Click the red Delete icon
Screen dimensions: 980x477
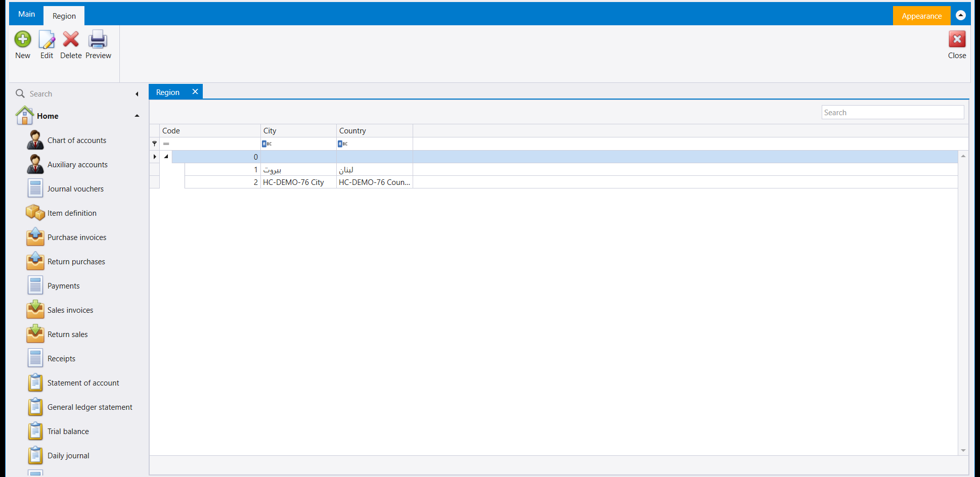click(x=71, y=39)
